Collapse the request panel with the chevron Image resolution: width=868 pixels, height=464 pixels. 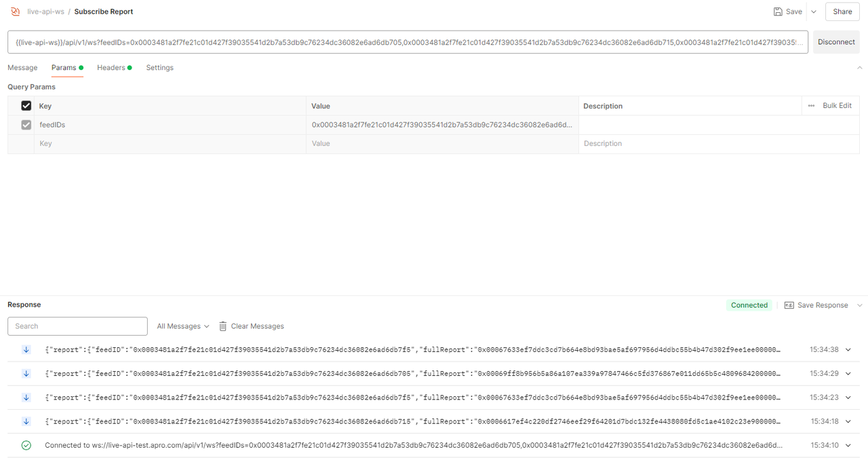coord(860,68)
